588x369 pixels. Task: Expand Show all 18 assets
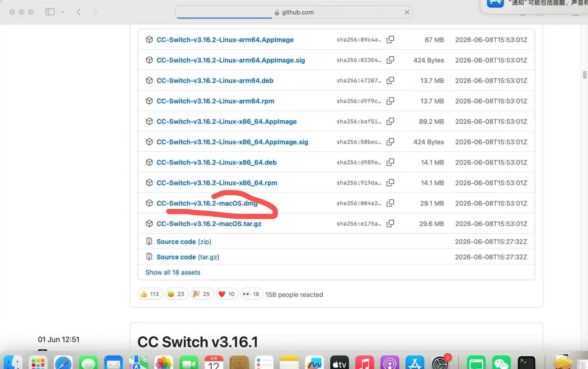pyautogui.click(x=173, y=272)
